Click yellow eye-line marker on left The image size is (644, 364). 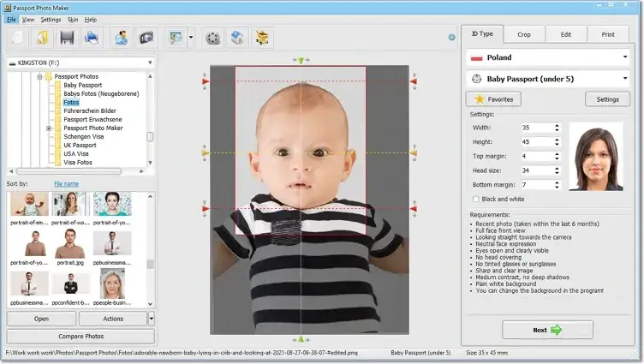206,153
